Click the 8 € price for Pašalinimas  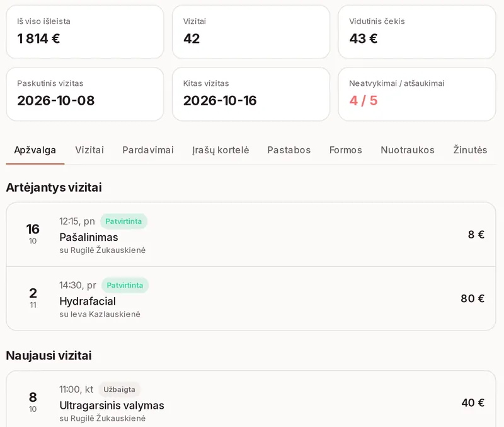pyautogui.click(x=476, y=235)
